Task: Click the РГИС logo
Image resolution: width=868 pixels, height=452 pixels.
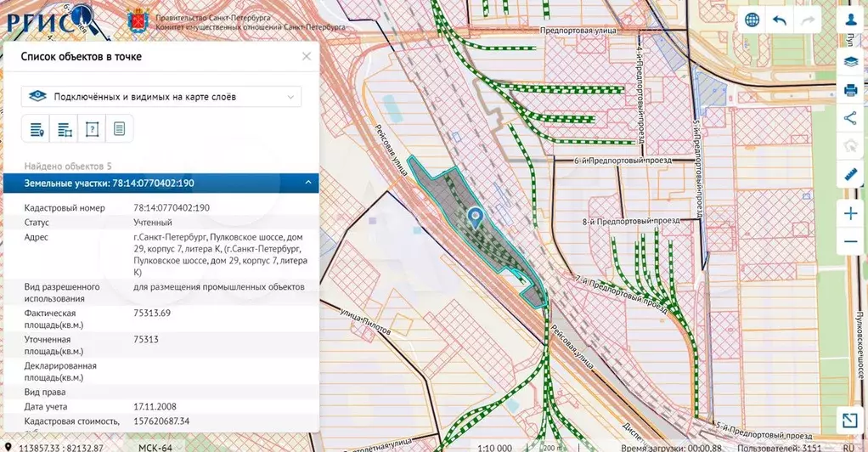Action: (52, 22)
